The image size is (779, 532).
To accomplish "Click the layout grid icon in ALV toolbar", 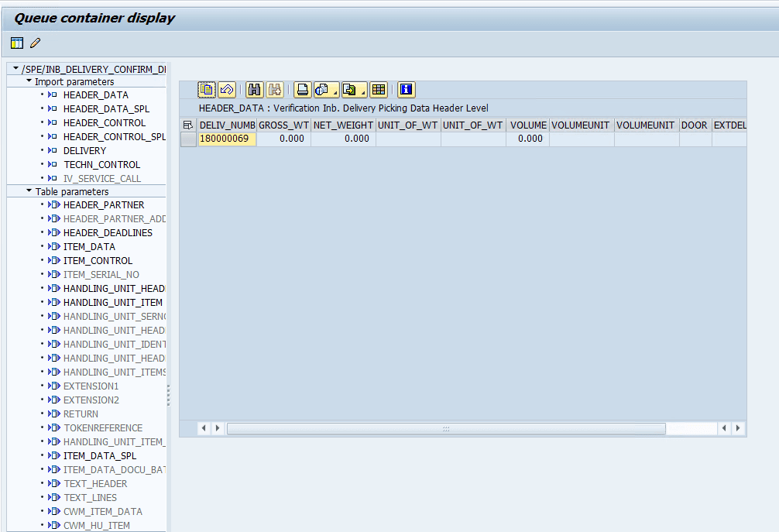I will tap(379, 90).
